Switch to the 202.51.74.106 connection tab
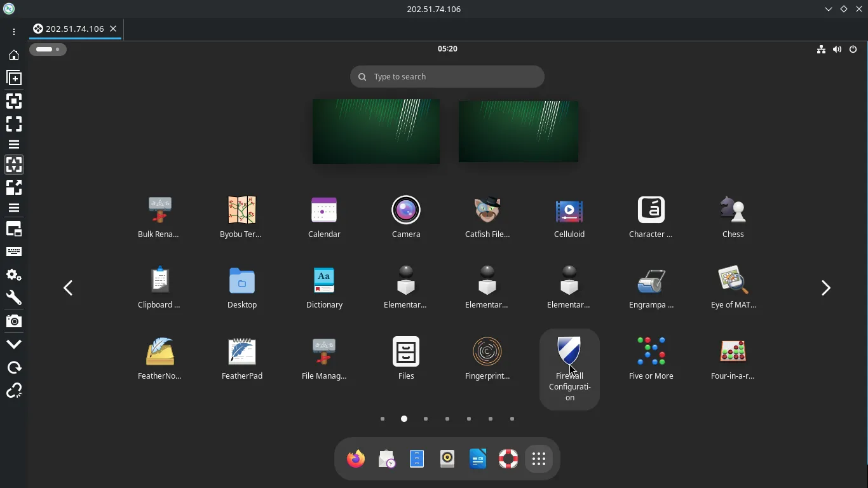Image resolution: width=868 pixels, height=488 pixels. pyautogui.click(x=74, y=29)
